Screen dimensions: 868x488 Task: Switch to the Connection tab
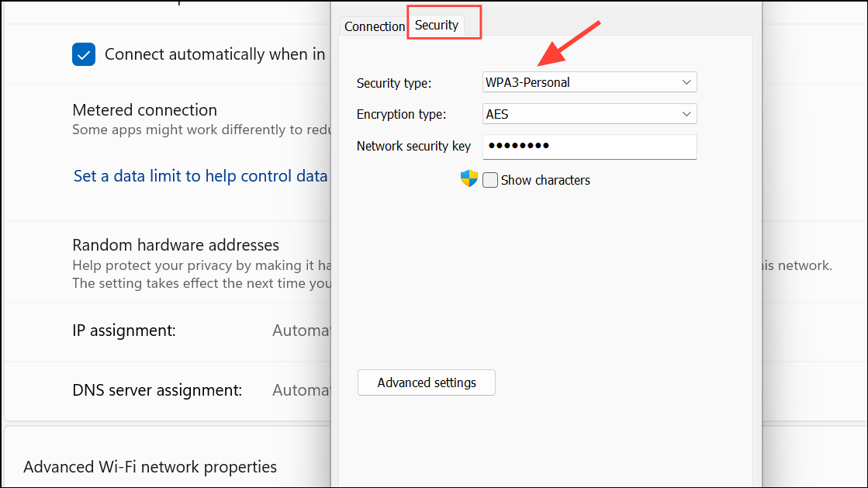tap(374, 26)
